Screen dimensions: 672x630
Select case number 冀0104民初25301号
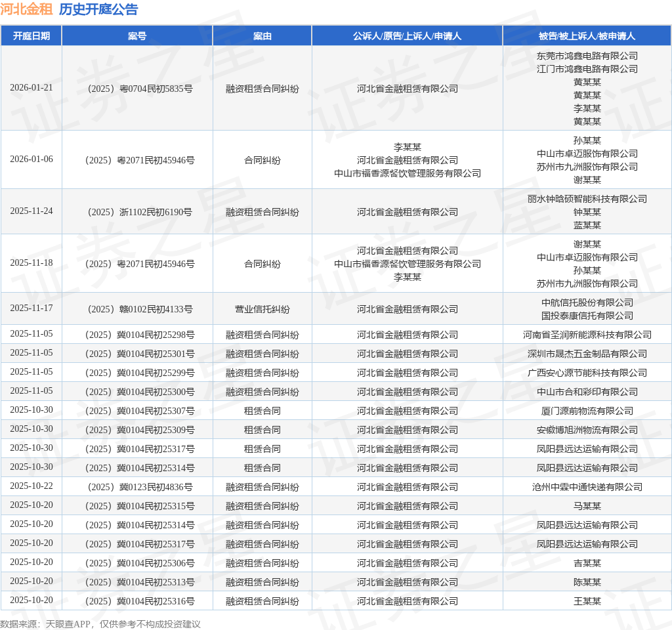click(x=140, y=354)
